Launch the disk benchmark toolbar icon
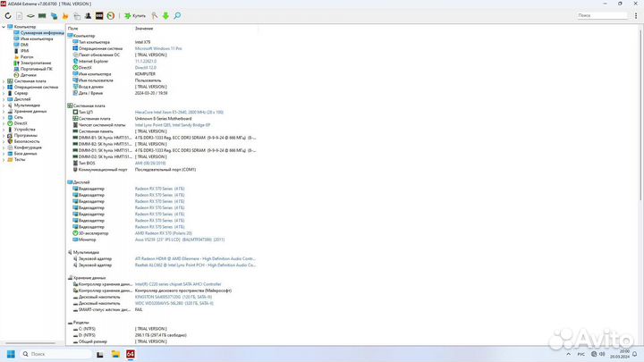The image size is (644, 362). pyautogui.click(x=30, y=15)
